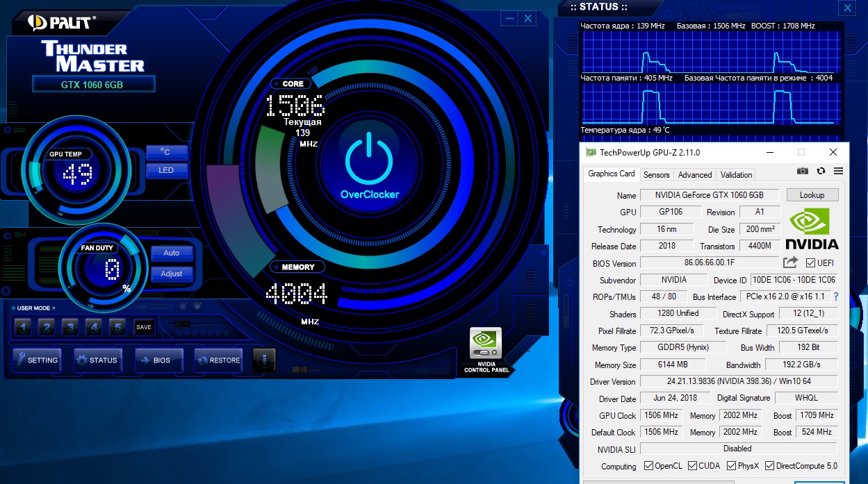This screenshot has height=484, width=868.
Task: Refresh GPU-Z data
Action: pos(821,171)
